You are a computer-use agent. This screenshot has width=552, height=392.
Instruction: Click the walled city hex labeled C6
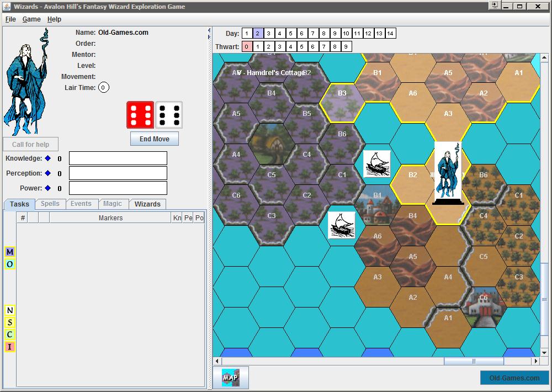(x=484, y=307)
